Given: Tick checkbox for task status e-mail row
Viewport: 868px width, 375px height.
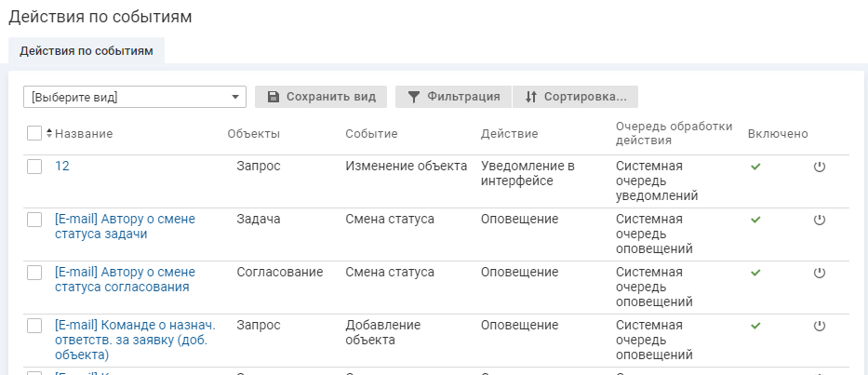Looking at the screenshot, I should pos(34,220).
